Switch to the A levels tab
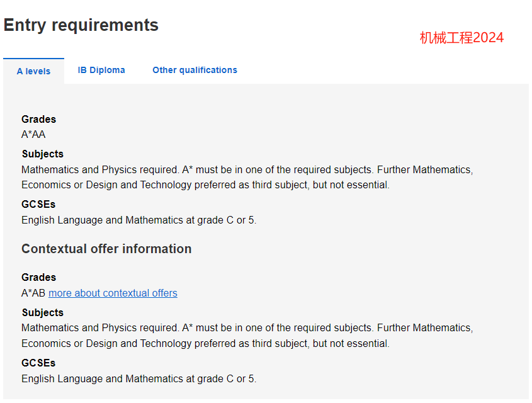This screenshot has height=403, width=532. tap(33, 71)
